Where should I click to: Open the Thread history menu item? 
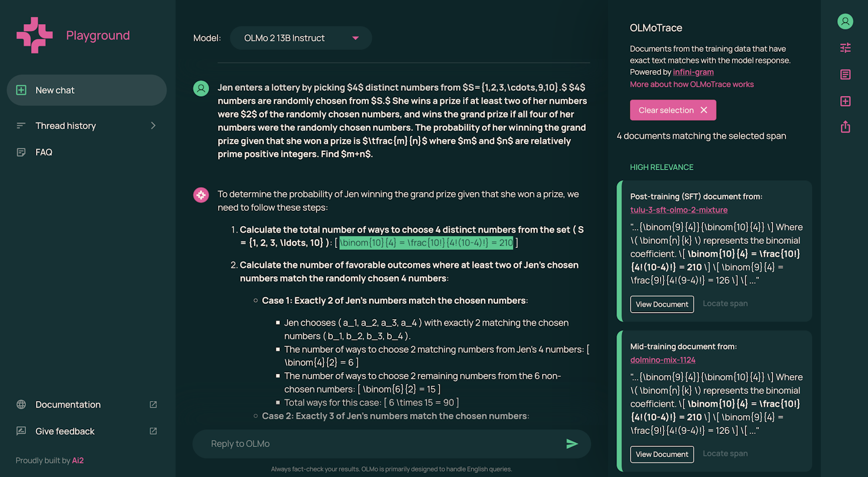click(86, 125)
